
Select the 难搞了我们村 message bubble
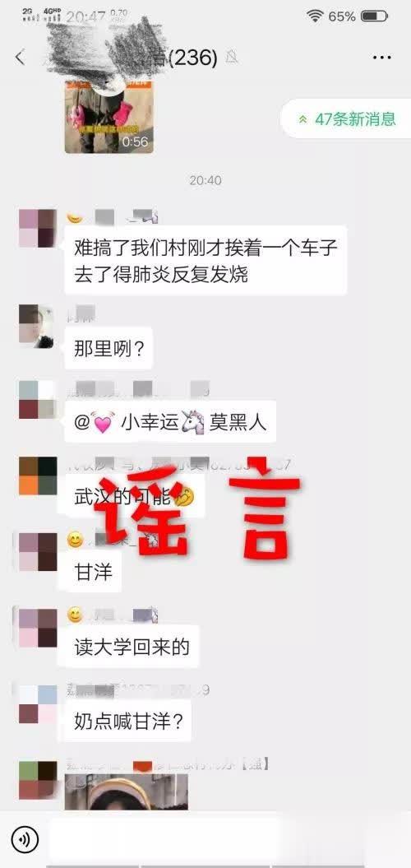click(x=205, y=260)
